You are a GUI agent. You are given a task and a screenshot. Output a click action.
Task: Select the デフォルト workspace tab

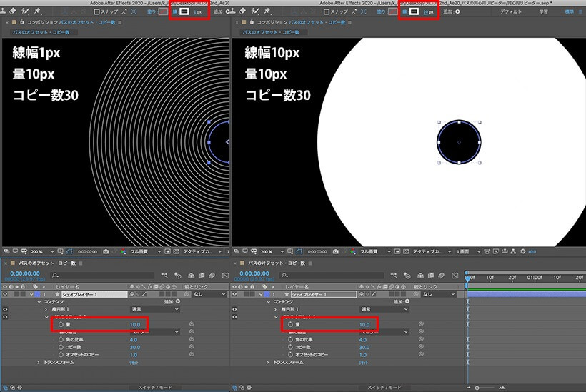click(x=510, y=11)
